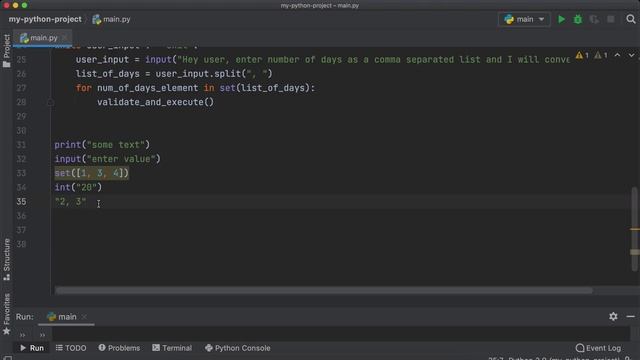
Task: Click the string "2, 3" on line 35
Action: [71, 202]
